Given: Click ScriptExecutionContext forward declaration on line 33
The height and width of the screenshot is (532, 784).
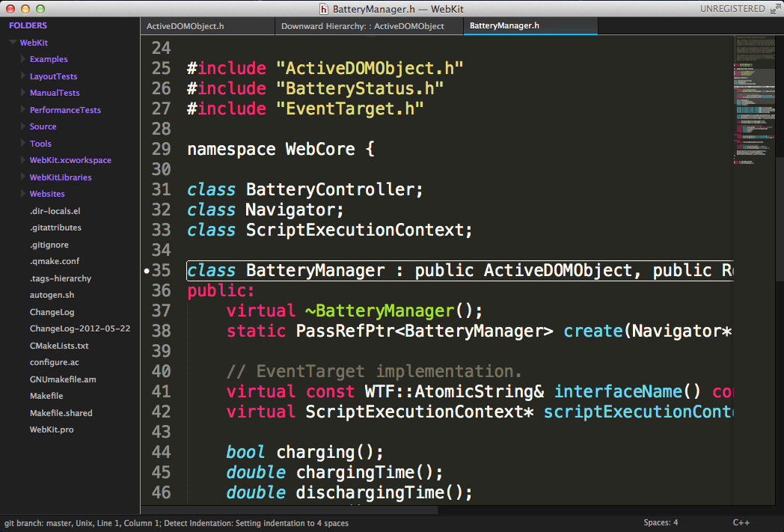Looking at the screenshot, I should click(x=330, y=230).
